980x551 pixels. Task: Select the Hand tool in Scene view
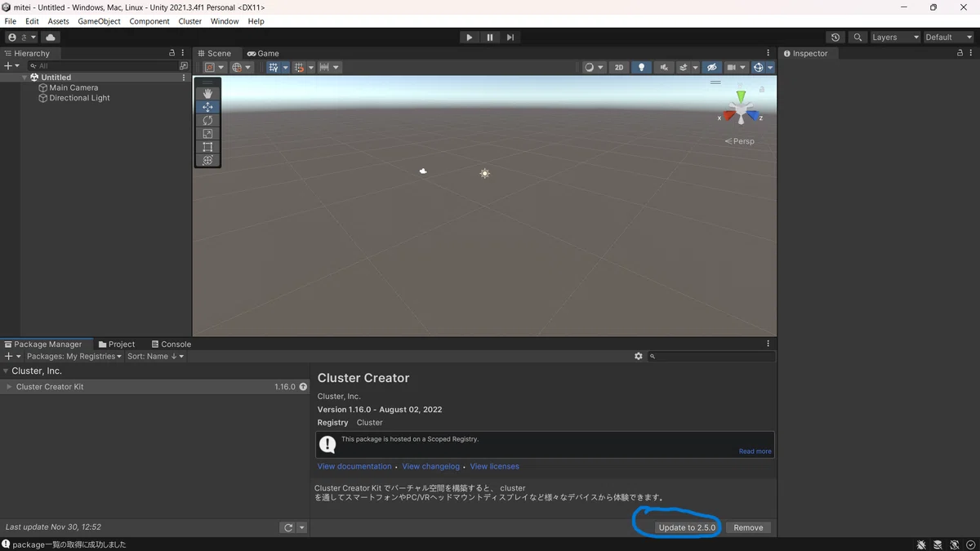(x=207, y=93)
